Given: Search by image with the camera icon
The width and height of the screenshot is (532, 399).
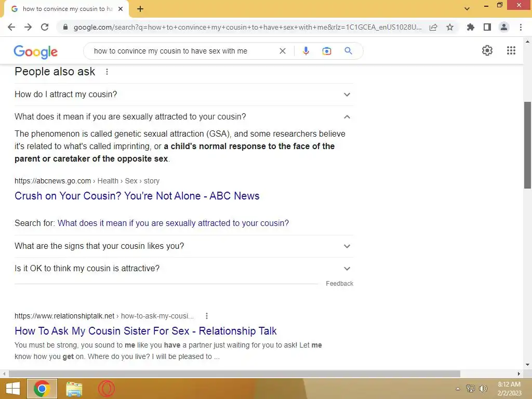Looking at the screenshot, I should (326, 51).
